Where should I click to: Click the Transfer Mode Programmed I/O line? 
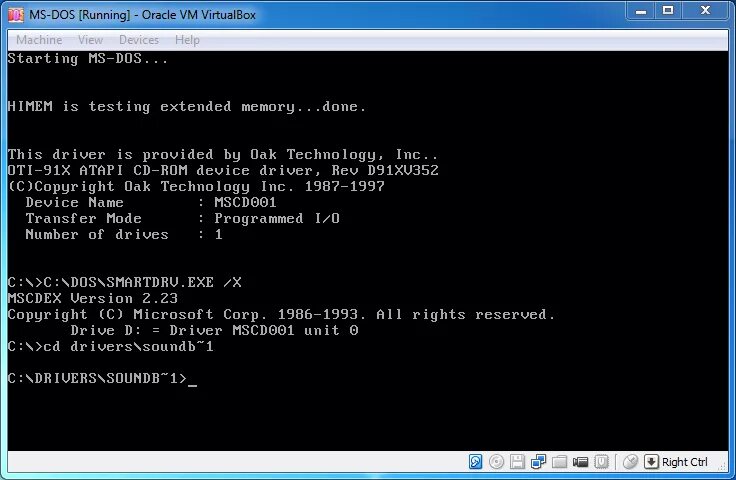click(x=183, y=218)
